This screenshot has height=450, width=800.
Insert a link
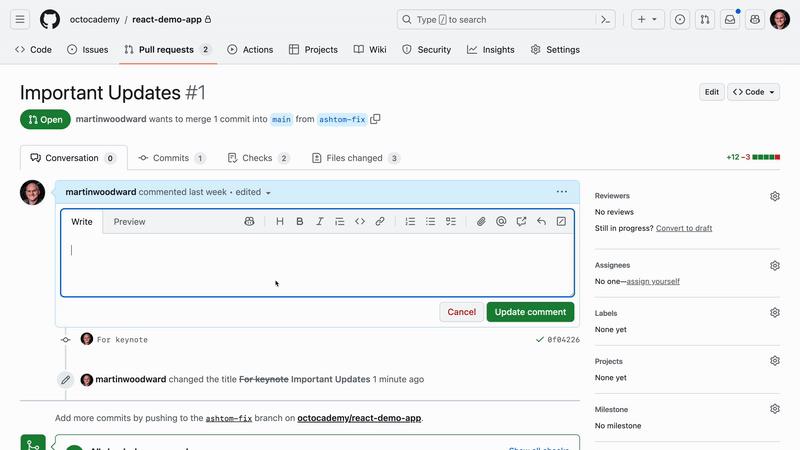(380, 221)
